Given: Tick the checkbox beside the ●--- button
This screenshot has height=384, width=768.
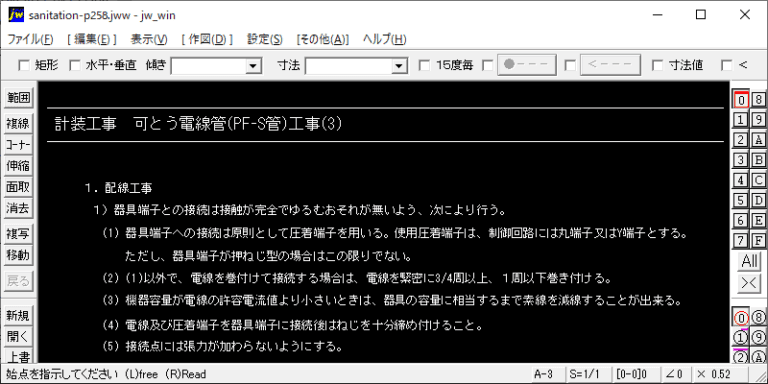Looking at the screenshot, I should [x=488, y=65].
